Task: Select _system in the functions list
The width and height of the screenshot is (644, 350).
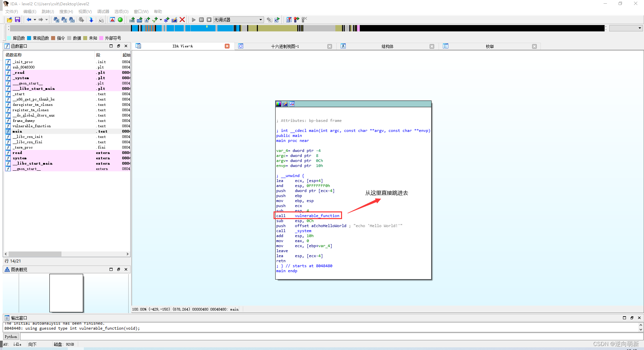Action: pos(67,78)
